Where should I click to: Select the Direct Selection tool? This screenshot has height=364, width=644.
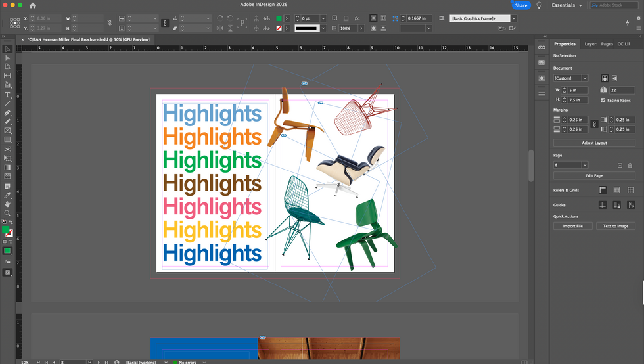(7, 58)
